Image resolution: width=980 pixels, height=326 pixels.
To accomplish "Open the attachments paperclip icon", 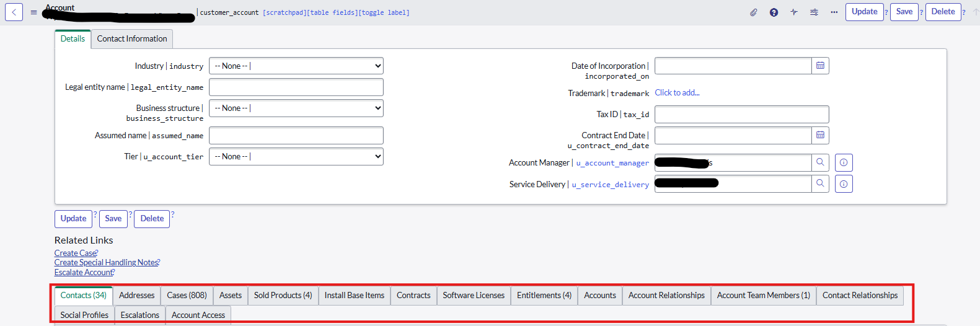I will coord(754,12).
